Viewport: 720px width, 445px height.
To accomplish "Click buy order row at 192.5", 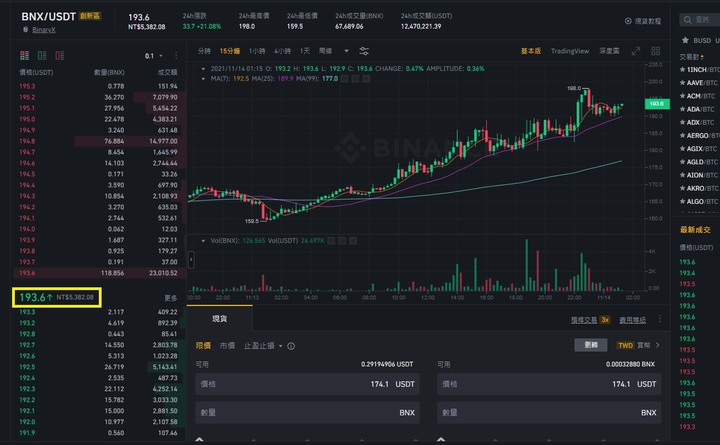I will 98,367.
